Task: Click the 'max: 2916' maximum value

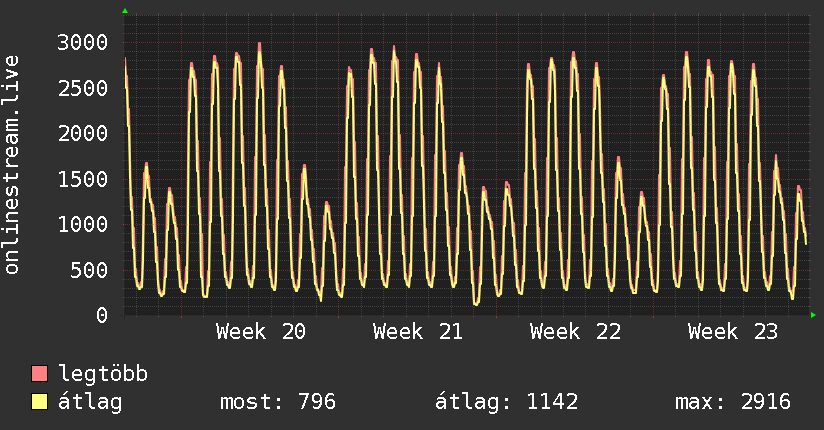Action: pyautogui.click(x=733, y=402)
